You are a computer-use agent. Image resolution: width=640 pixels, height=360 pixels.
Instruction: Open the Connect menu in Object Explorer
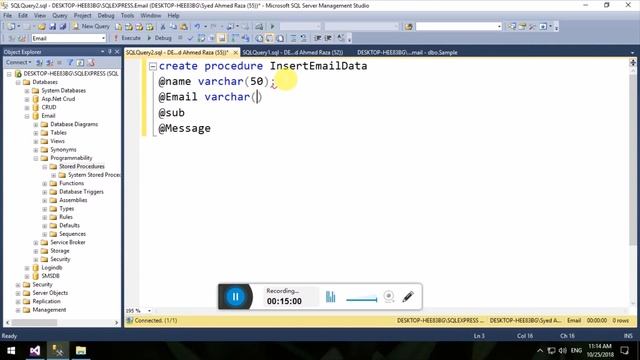(x=18, y=62)
